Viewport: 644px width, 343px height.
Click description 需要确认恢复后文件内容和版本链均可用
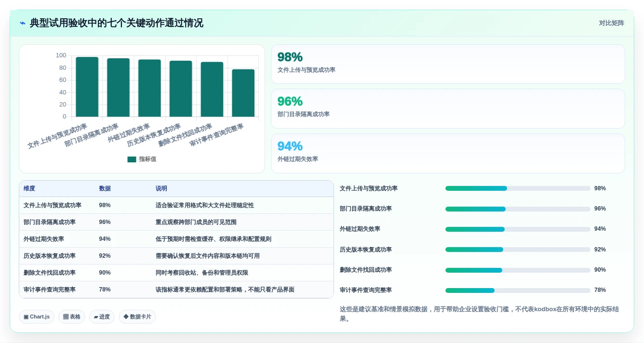207,256
